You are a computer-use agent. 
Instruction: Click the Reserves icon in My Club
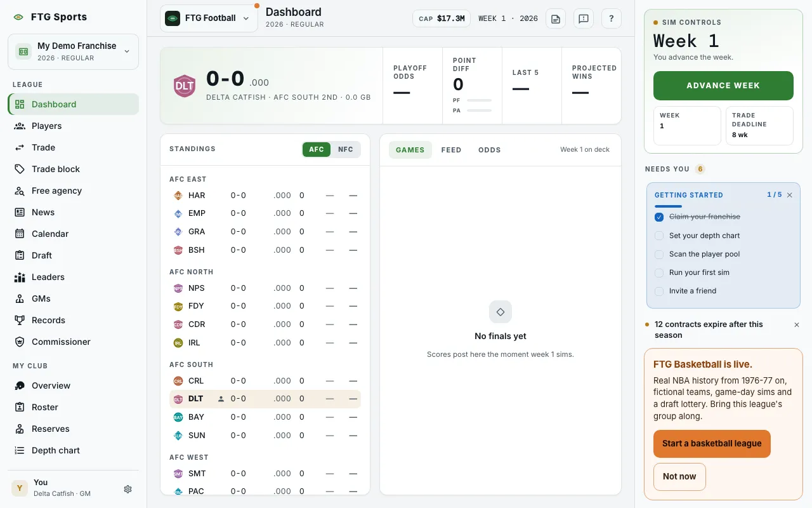(x=20, y=429)
